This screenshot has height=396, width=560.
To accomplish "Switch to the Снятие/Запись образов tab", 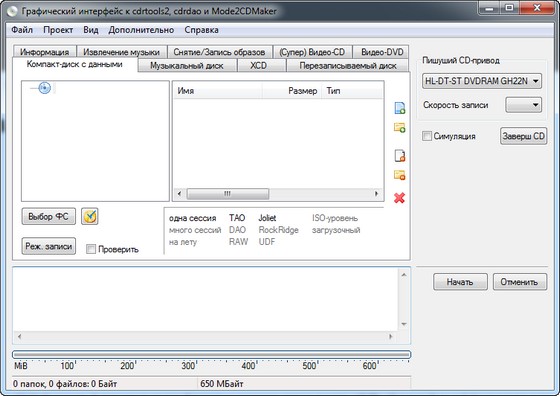I will (x=219, y=52).
